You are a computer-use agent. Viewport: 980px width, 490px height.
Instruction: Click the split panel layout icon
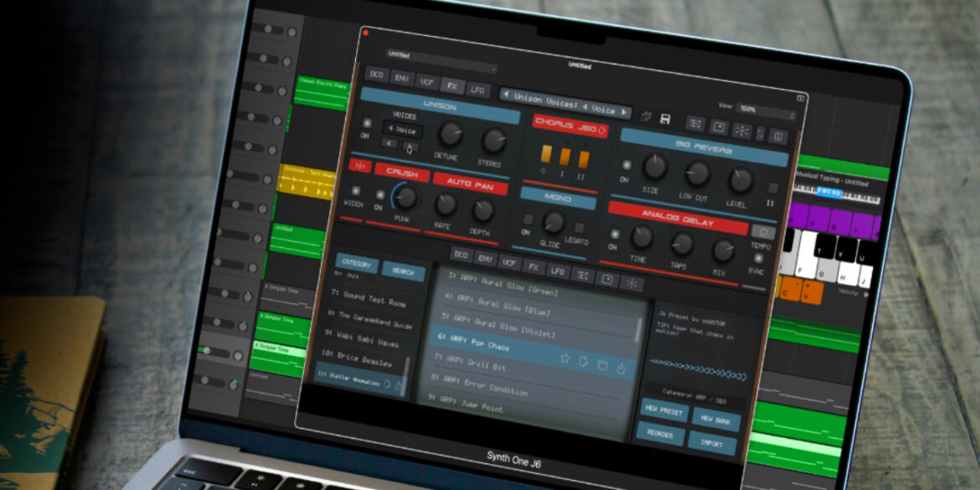[777, 136]
